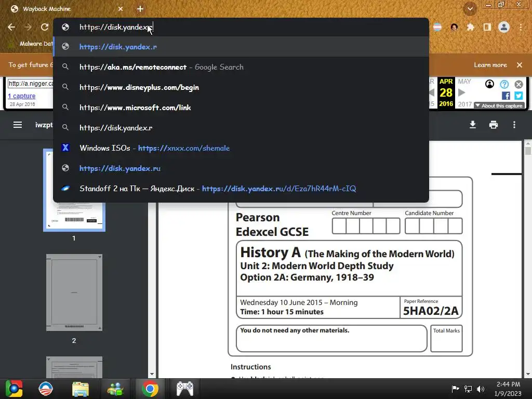The width and height of the screenshot is (532, 399).
Task: Click the striped circular extension icon
Action: coord(437,27)
